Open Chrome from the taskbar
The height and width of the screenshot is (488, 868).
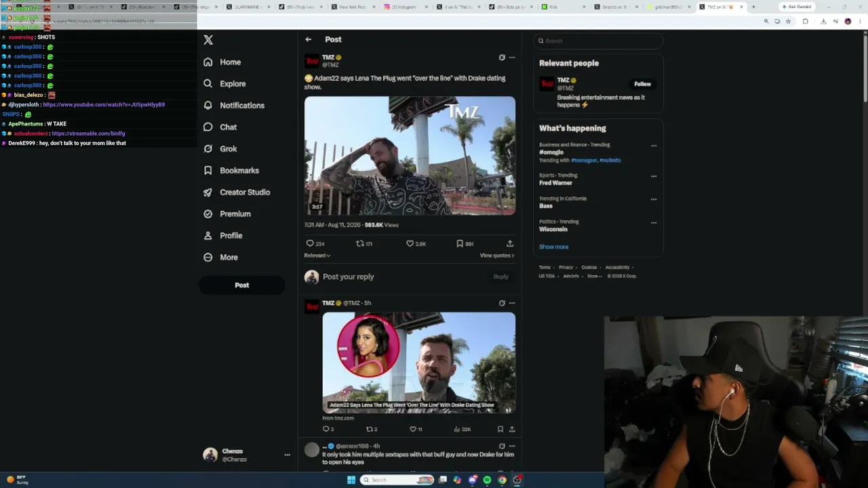pos(502,480)
